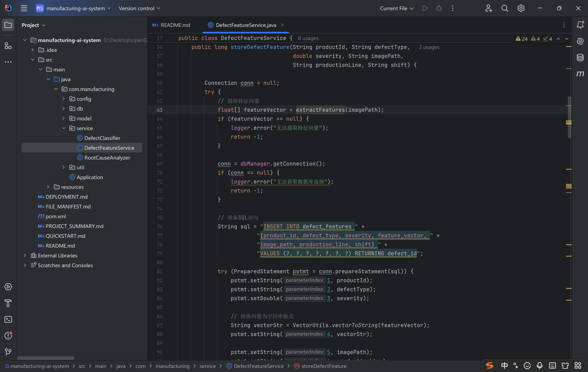Open the Terminal tool window
Viewport: 588px width, 372px height.
[x=8, y=319]
